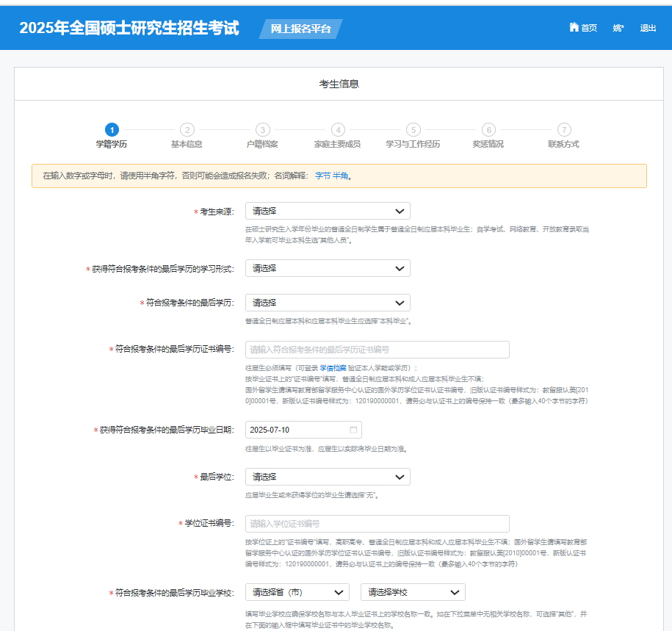The image size is (672, 631).
Task: Open the 请选择省（市） dropdown
Action: pos(297,592)
